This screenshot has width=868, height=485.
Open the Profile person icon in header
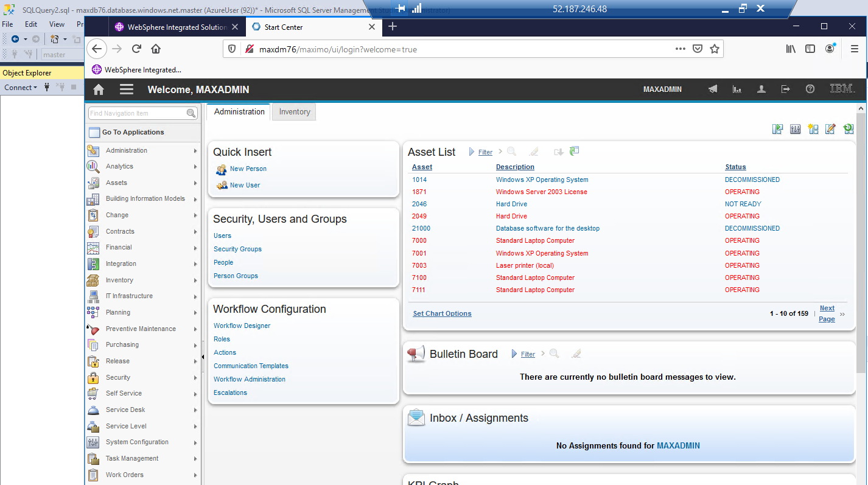click(761, 89)
